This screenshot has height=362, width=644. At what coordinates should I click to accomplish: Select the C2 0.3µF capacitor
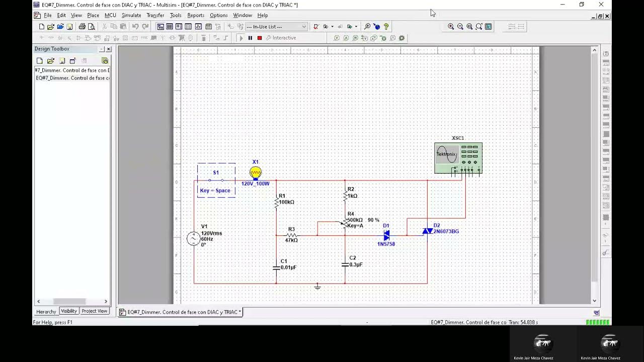[345, 264]
